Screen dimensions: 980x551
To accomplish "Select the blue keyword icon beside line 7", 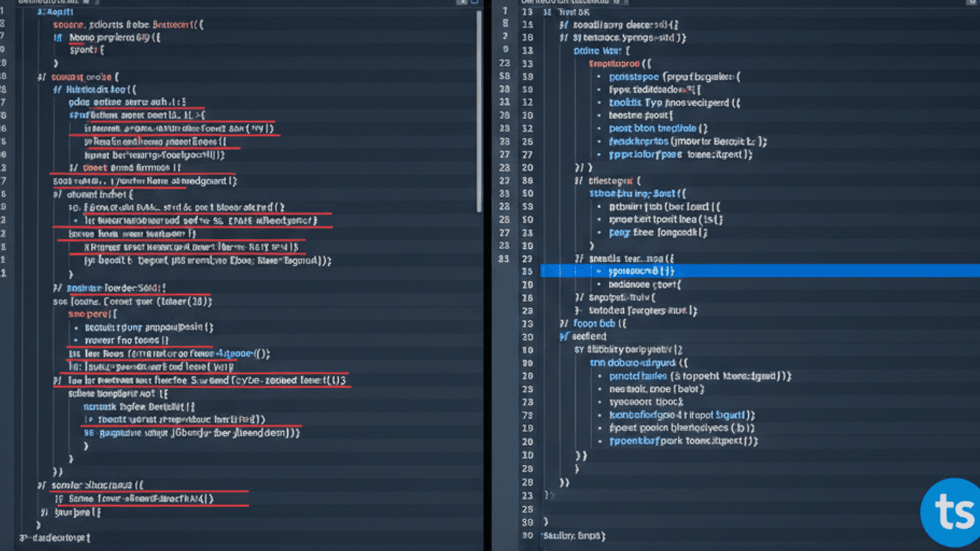I will coord(56,37).
